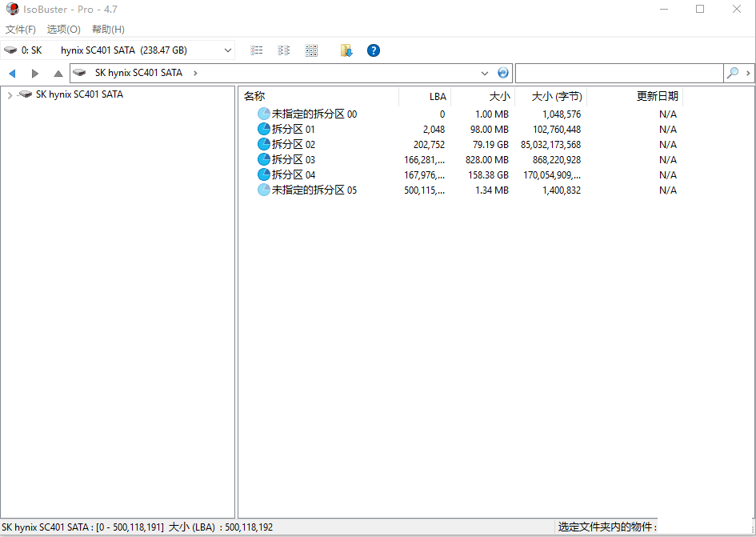The image size is (756, 537).
Task: Select the 拆分区 03 row
Action: coord(461,160)
